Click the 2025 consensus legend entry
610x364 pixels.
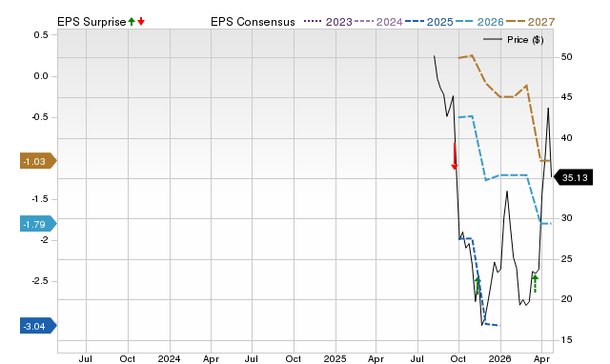click(429, 22)
